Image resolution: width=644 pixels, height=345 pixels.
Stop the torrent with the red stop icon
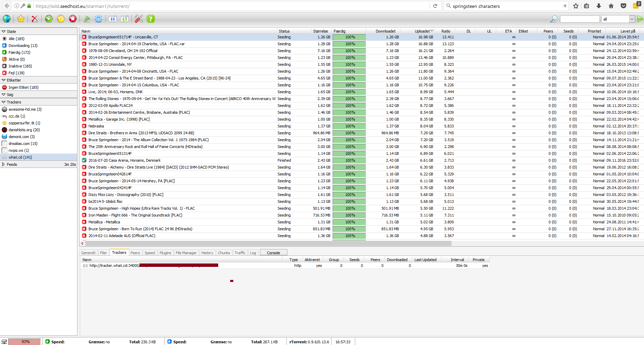[73, 19]
